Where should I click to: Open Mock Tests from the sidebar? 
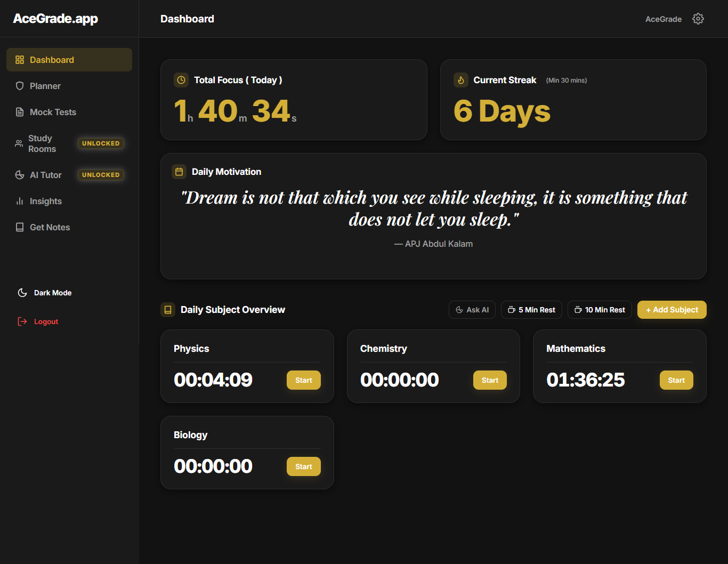(x=69, y=112)
